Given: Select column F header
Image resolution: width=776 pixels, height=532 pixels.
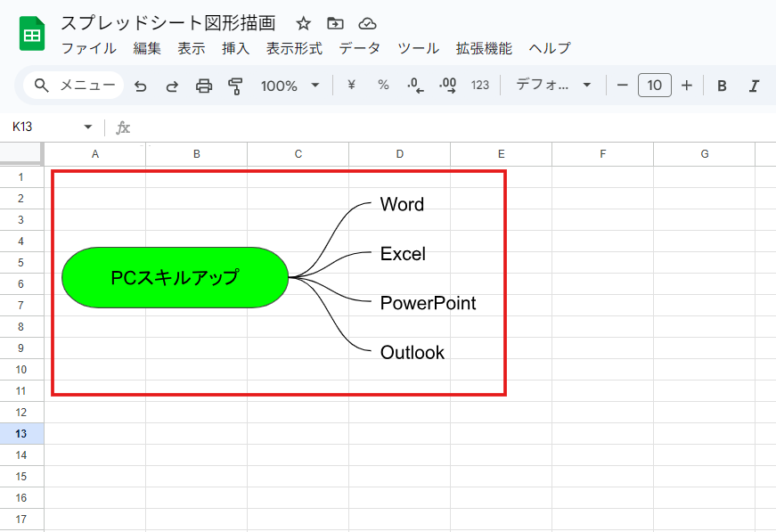Looking at the screenshot, I should point(603,154).
